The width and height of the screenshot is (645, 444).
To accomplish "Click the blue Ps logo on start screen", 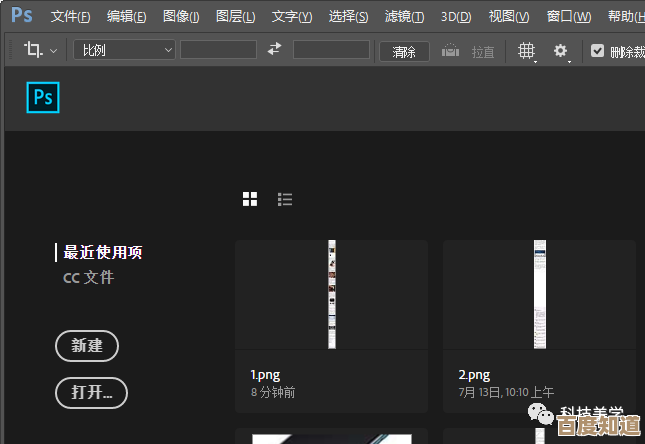I will (x=43, y=98).
